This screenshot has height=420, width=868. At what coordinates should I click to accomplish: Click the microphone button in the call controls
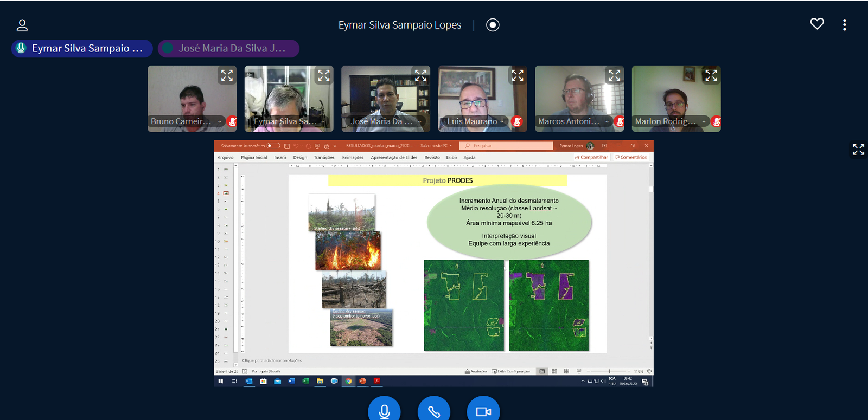(x=384, y=411)
